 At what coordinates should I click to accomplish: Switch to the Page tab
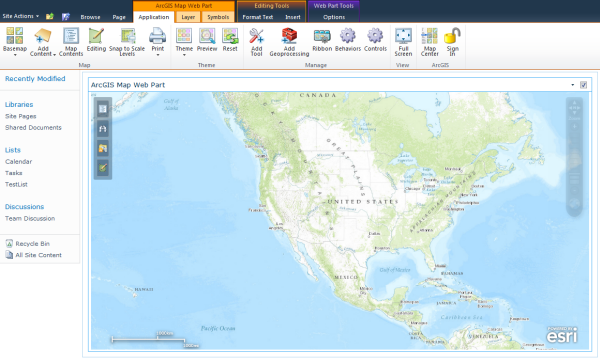point(119,17)
